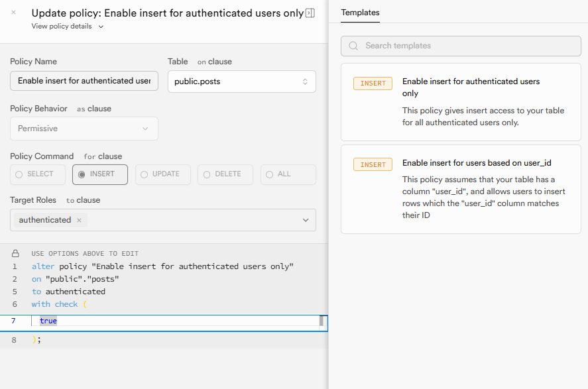Select the DELETE policy command

[x=225, y=174]
